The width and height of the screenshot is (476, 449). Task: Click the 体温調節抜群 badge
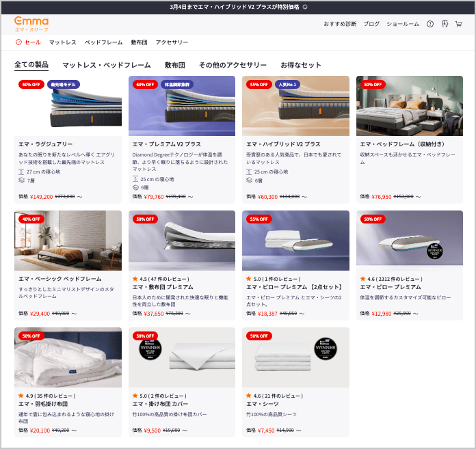click(x=176, y=84)
